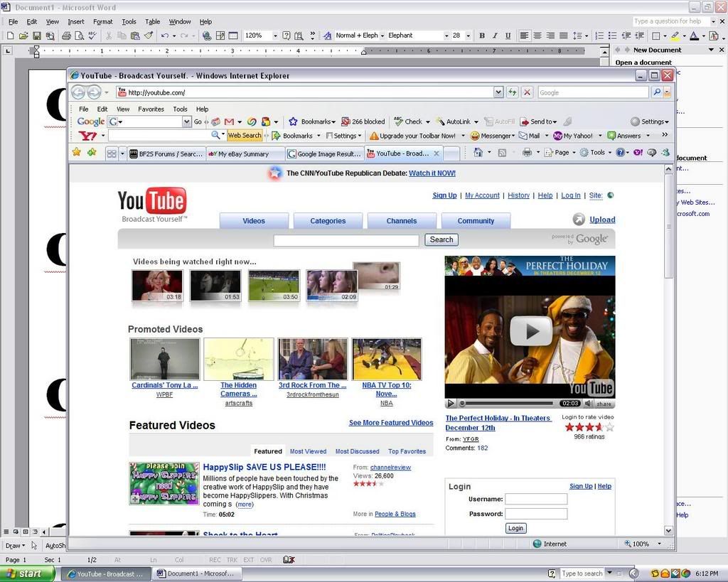Click the New Blank Document icon in Word
728x582 pixels.
click(x=10, y=36)
